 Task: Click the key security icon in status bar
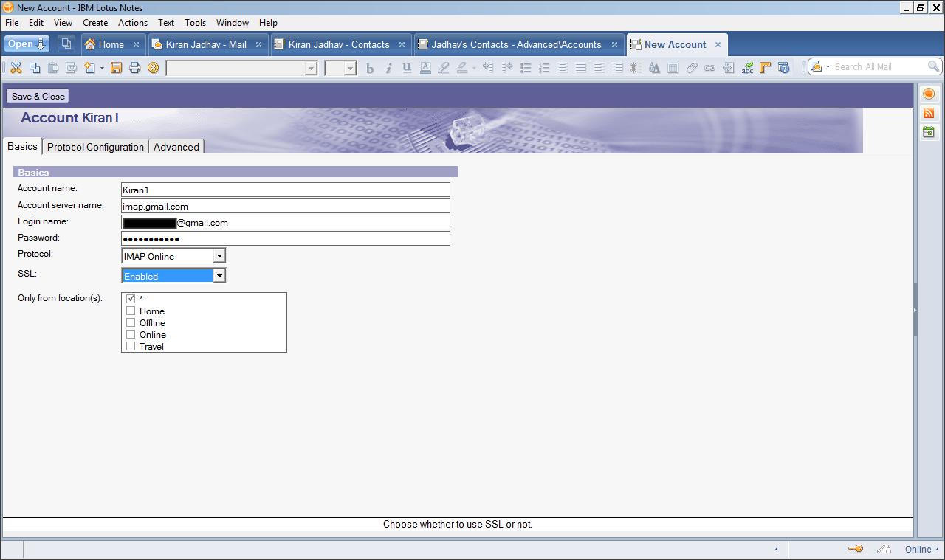tap(856, 549)
